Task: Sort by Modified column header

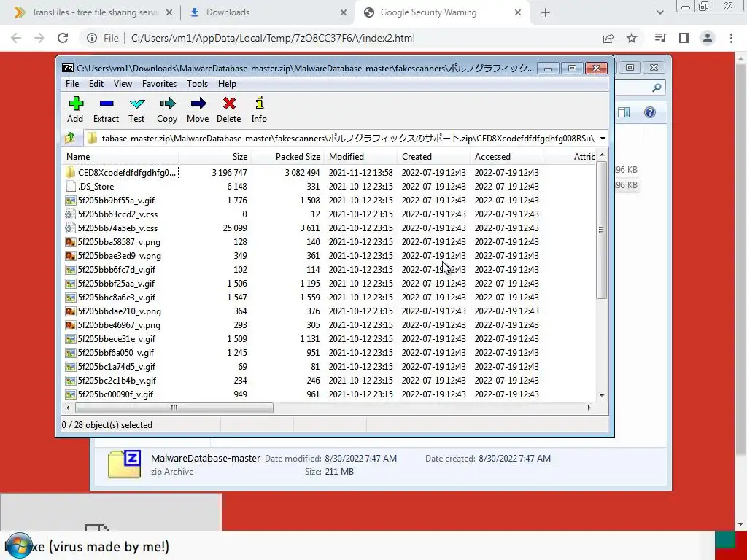Action: tap(360, 157)
